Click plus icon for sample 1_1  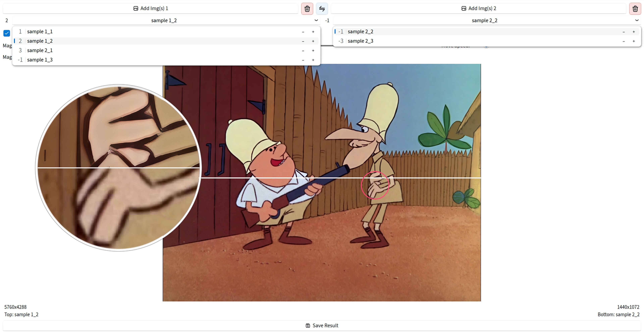pos(313,32)
